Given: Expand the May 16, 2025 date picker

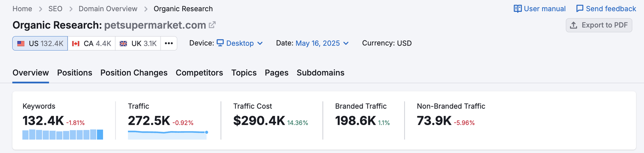Looking at the screenshot, I should (322, 43).
